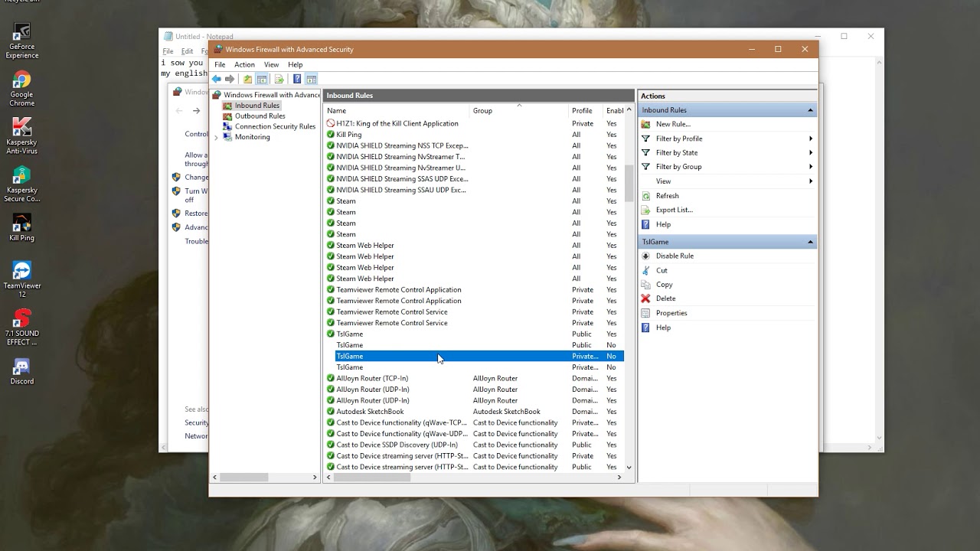The height and width of the screenshot is (551, 980).
Task: Select the TeamViewer 12 desktop icon
Action: click(21, 279)
